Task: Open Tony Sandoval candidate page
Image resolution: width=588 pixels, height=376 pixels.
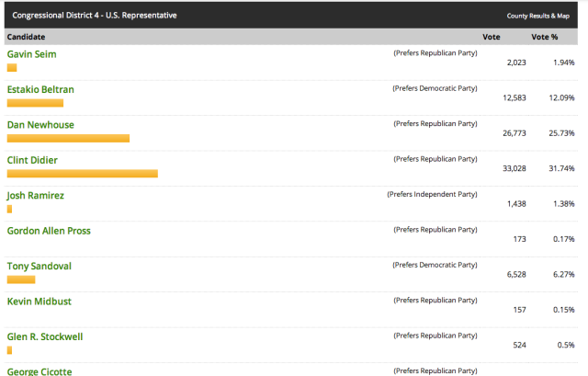Action: coord(39,266)
